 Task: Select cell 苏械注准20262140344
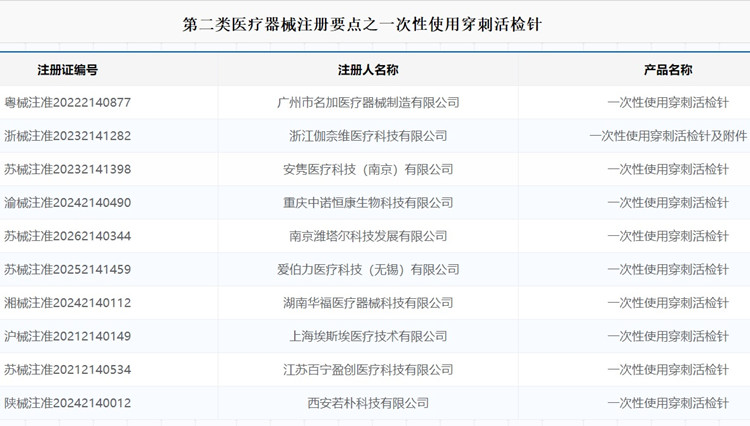[67, 236]
